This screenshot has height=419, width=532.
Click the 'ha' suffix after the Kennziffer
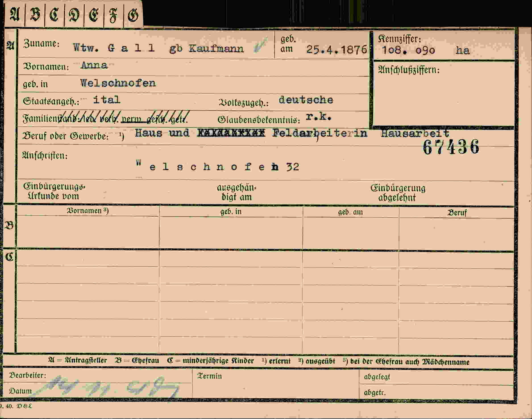[463, 50]
